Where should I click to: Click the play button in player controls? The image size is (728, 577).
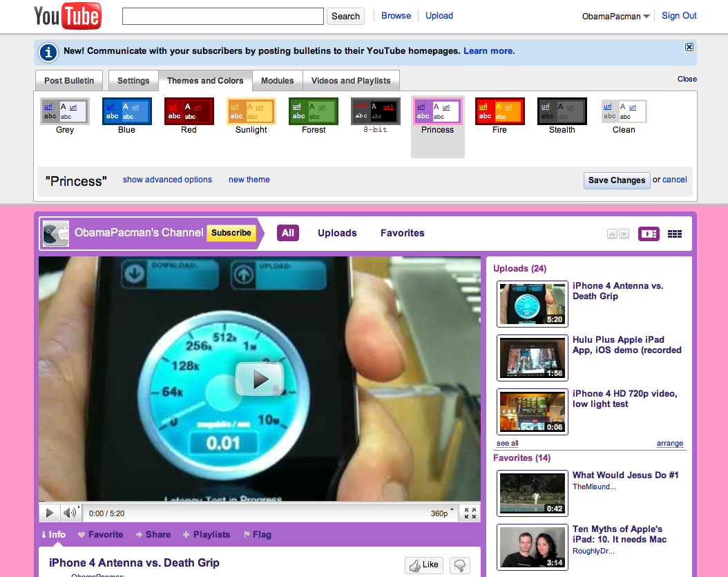[49, 513]
